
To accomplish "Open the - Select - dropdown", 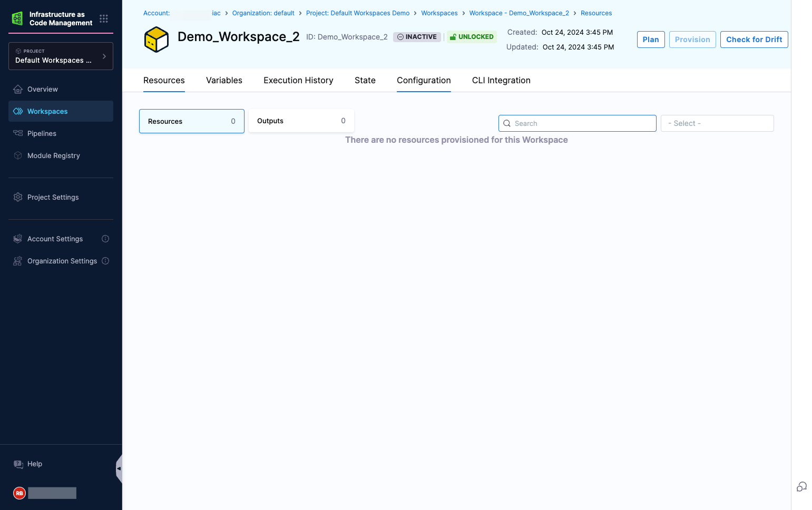I will pyautogui.click(x=717, y=123).
